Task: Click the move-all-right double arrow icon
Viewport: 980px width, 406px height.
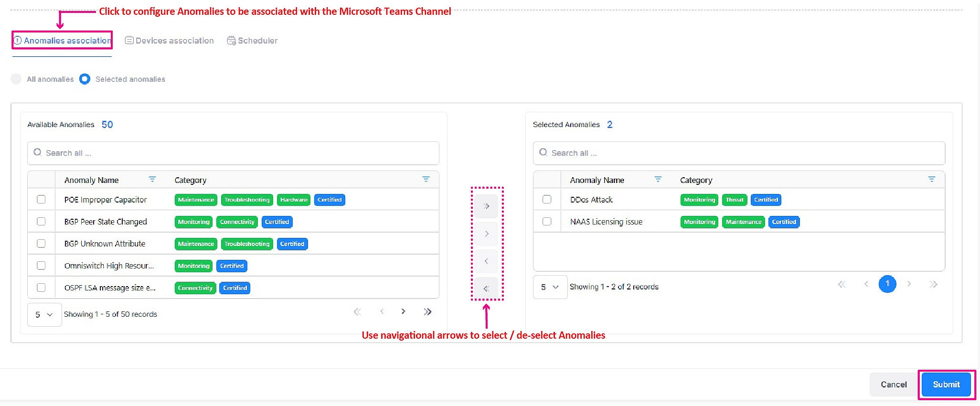Action: 487,206
